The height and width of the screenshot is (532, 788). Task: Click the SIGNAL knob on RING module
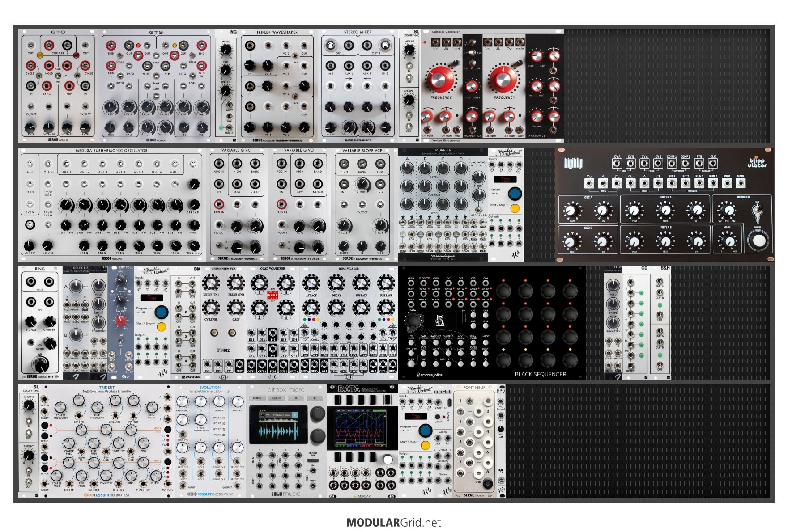[31, 321]
